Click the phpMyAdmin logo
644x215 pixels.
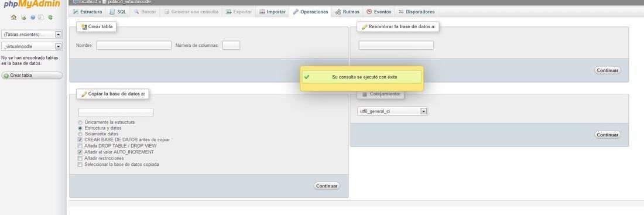tap(32, 5)
